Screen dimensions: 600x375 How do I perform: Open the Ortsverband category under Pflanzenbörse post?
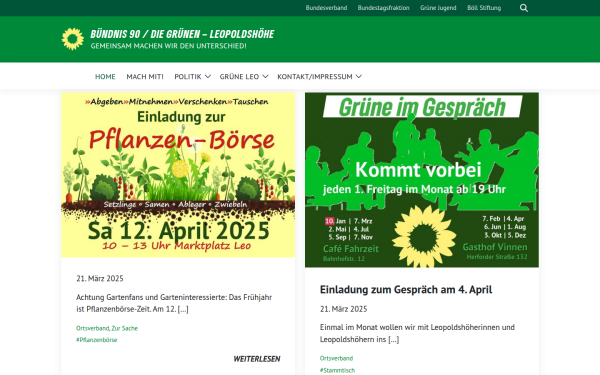tap(93, 328)
